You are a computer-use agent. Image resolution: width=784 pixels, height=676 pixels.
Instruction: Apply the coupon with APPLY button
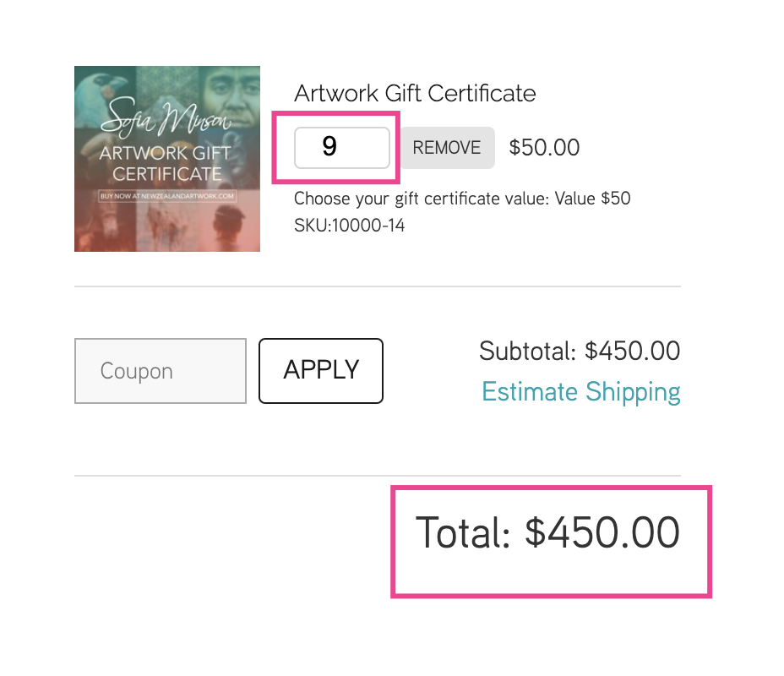point(321,370)
